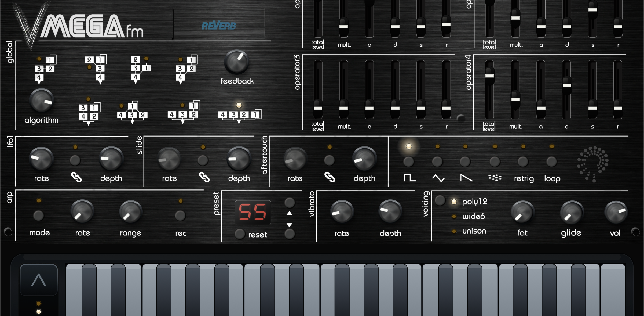Click the slide depth knob

239,159
